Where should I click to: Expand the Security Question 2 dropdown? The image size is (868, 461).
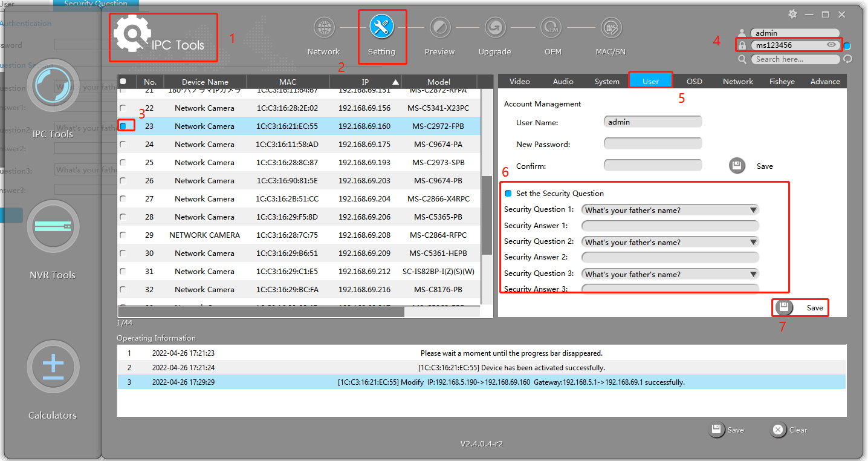point(670,242)
